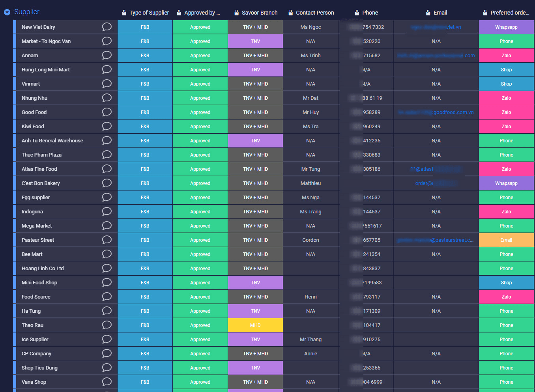
Task: Select empty phone cell for C'est Bon Bakery
Action: [366, 183]
